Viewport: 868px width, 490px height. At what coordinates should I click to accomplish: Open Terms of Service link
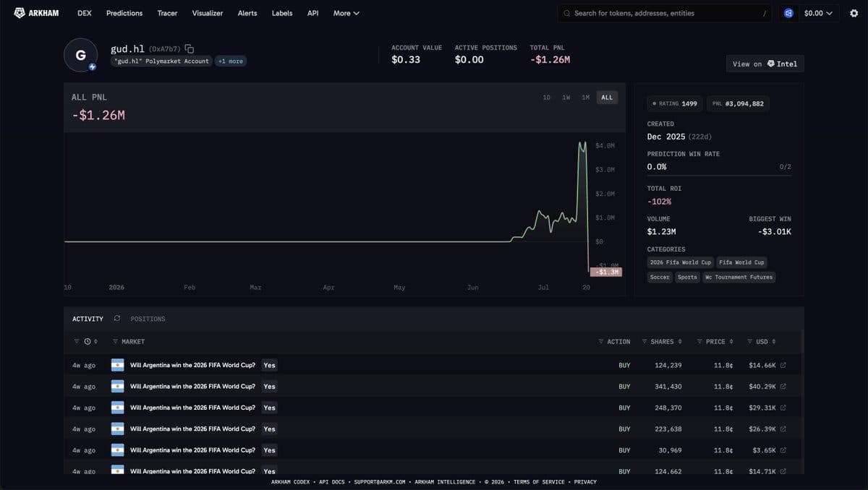pyautogui.click(x=540, y=482)
